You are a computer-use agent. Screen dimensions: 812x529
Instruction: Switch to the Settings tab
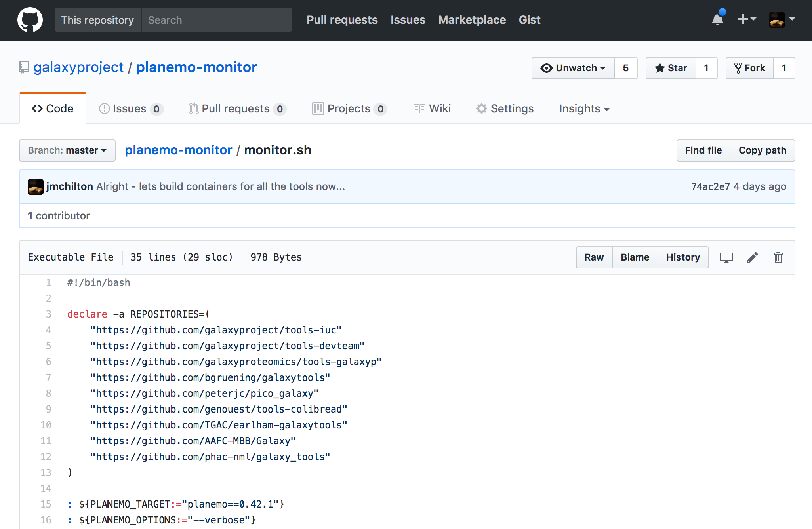(505, 108)
